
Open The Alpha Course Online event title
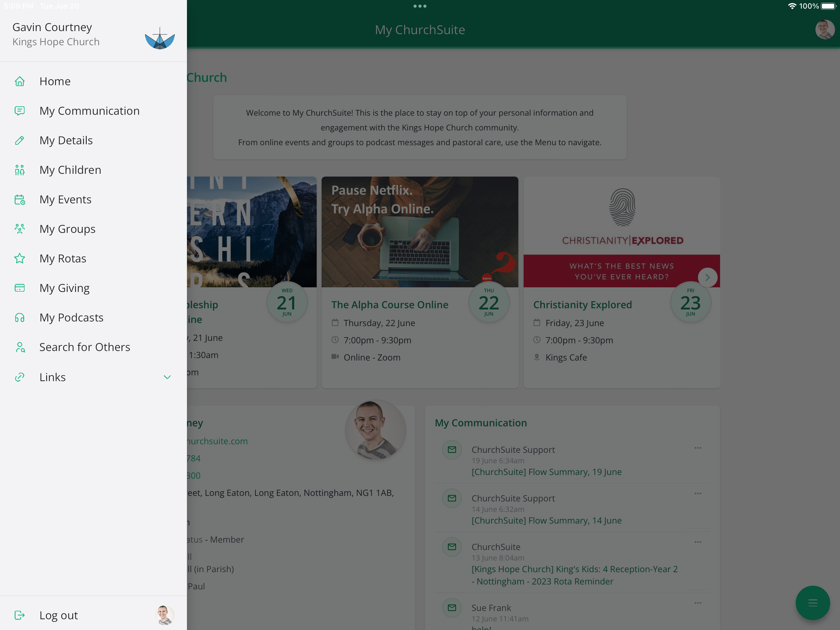390,305
